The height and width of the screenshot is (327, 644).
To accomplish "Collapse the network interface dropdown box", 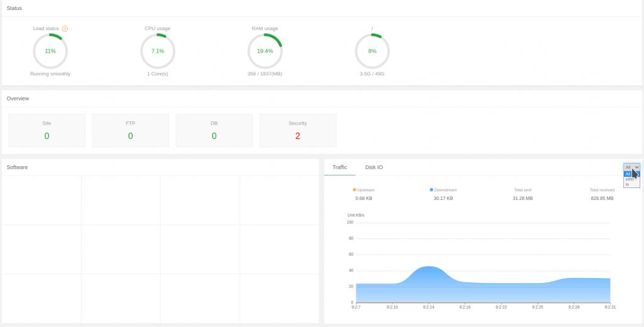I will tap(631, 167).
